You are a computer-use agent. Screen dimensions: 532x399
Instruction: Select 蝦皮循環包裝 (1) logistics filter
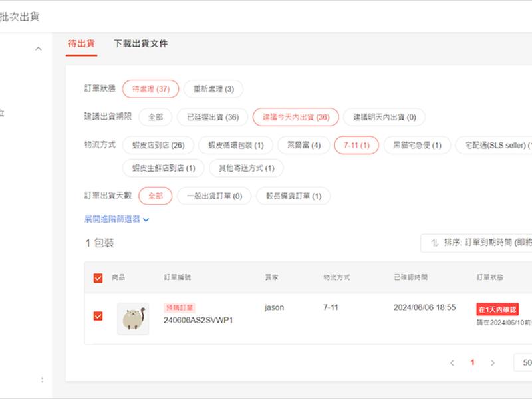coord(236,145)
